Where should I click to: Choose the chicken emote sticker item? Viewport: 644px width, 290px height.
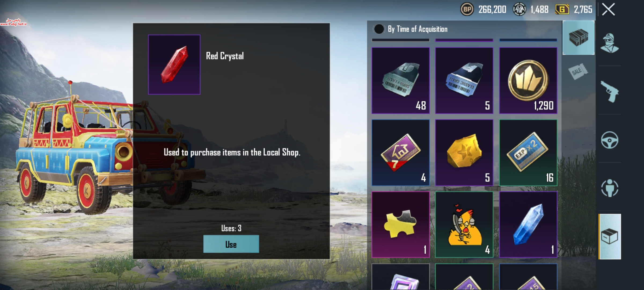pyautogui.click(x=464, y=224)
